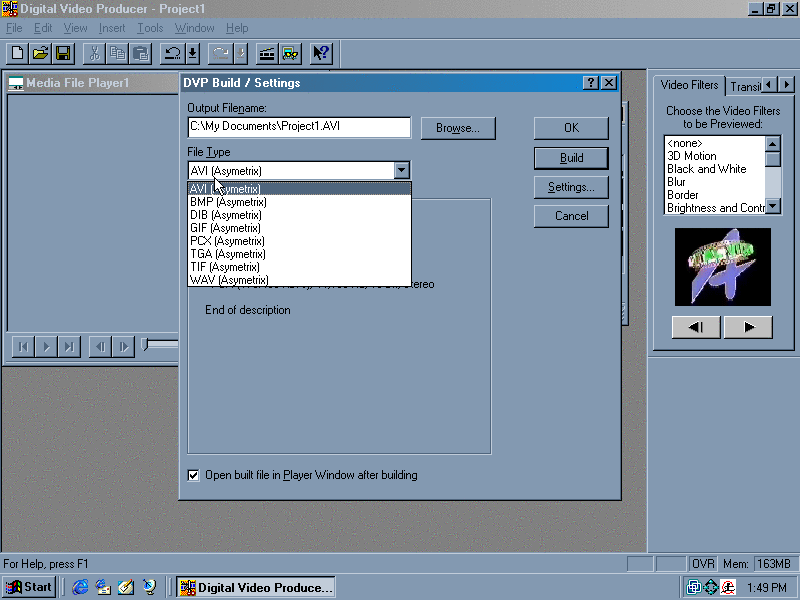This screenshot has width=800, height=600.
Task: Click the Media Player go to end button
Action: point(69,347)
